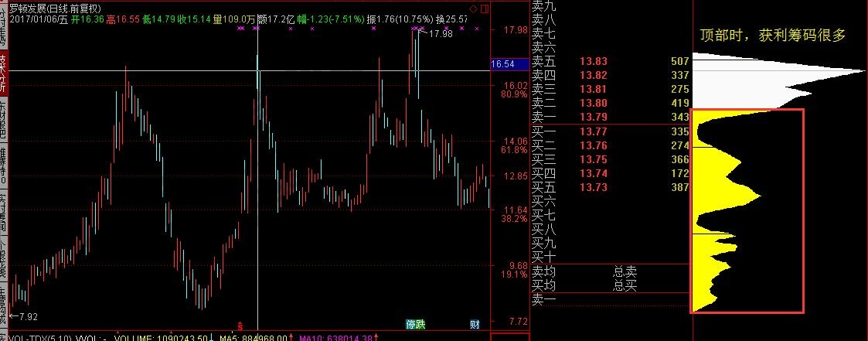Click the 停跌 marker at chart bottom
The width and height of the screenshot is (868, 341).
tap(416, 324)
